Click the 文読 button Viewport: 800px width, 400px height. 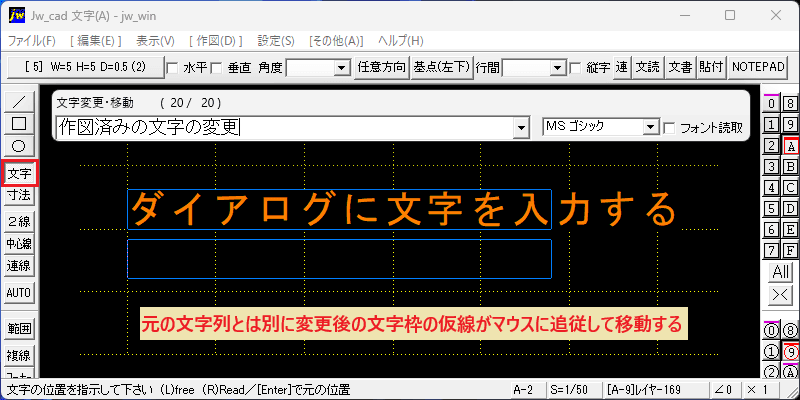pyautogui.click(x=647, y=67)
